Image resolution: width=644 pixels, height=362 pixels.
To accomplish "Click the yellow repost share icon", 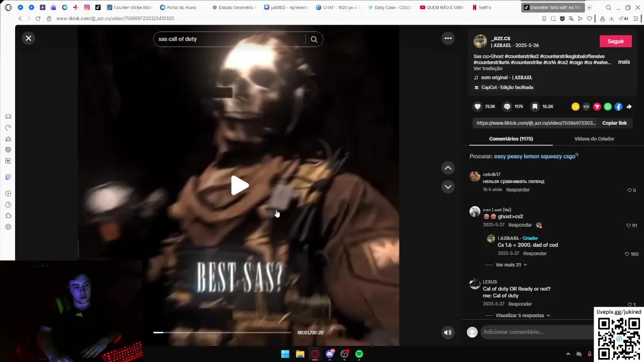I will 575,107.
